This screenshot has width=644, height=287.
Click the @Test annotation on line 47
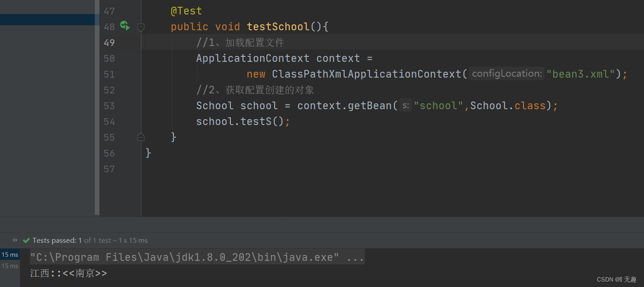pyautogui.click(x=186, y=10)
